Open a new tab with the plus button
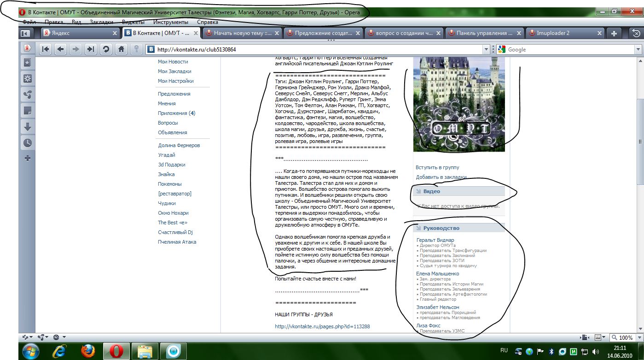This screenshot has height=360, width=644. [x=614, y=33]
